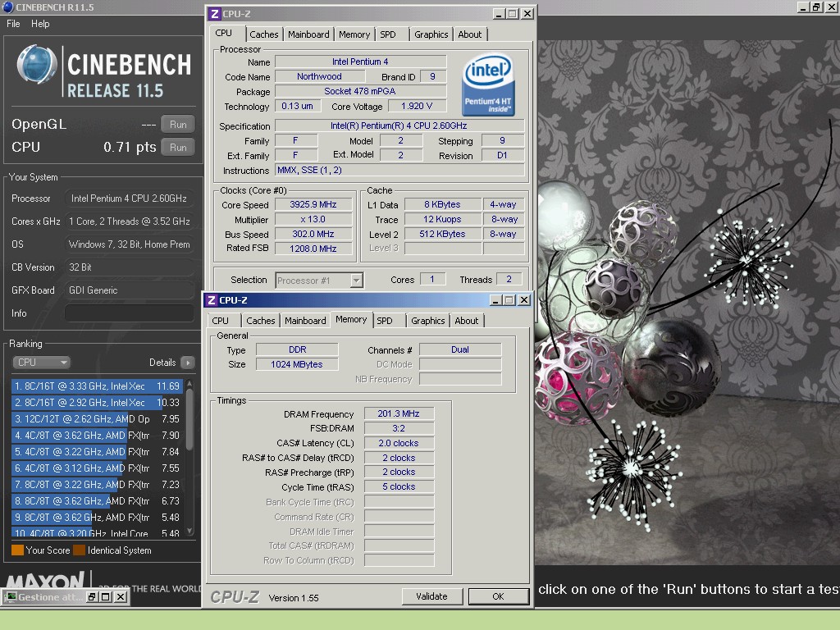Open the CPU ranking dropdown
The height and width of the screenshot is (630, 840).
pyautogui.click(x=42, y=362)
